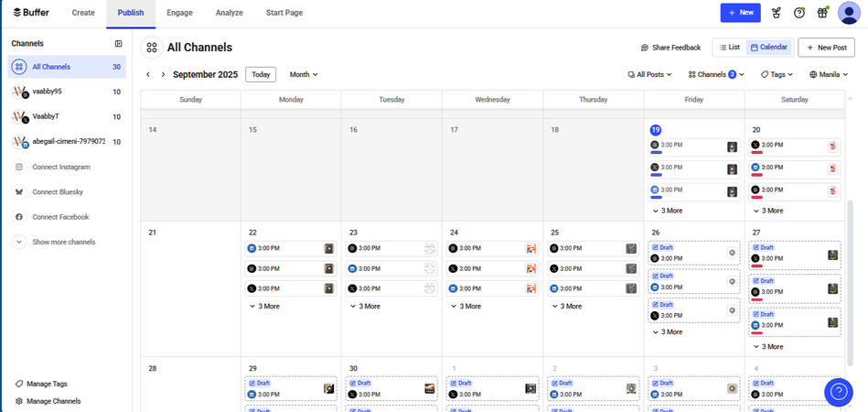The height and width of the screenshot is (412, 868).
Task: Open the Start Page tab
Action: 284,13
